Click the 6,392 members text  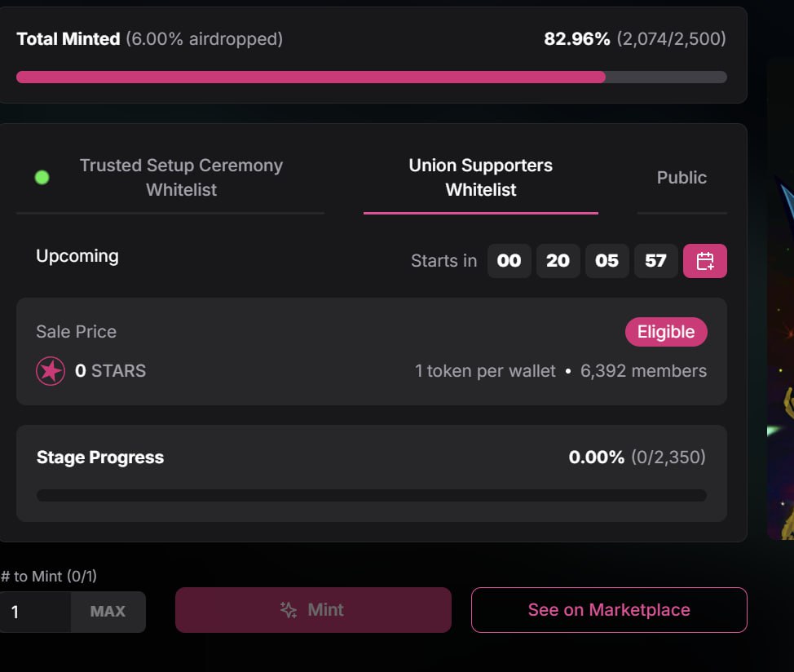(x=643, y=371)
